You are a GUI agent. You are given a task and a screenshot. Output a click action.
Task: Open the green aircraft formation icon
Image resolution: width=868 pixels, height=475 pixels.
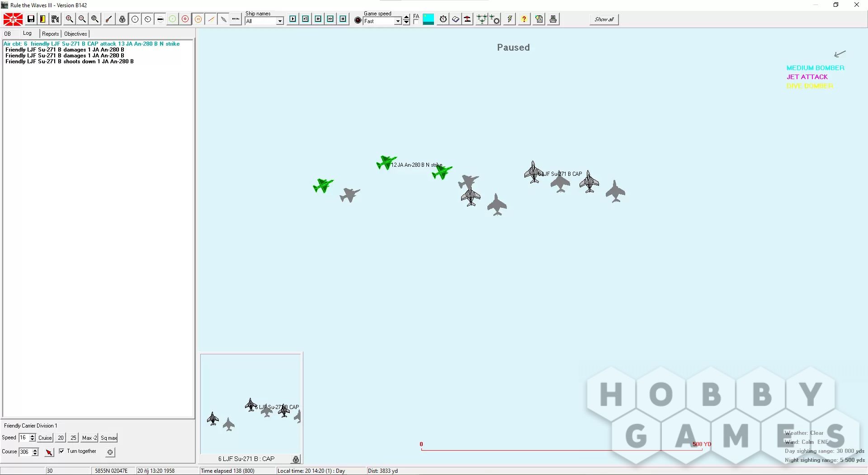click(482, 19)
